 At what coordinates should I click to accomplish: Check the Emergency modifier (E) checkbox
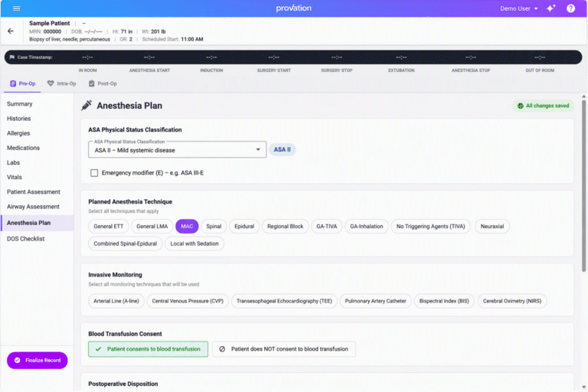pos(94,173)
